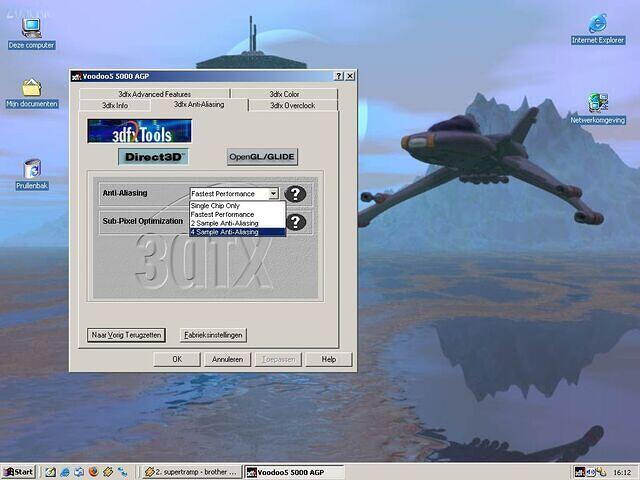Open the Start menu
The height and width of the screenshot is (480, 640).
coord(19,472)
